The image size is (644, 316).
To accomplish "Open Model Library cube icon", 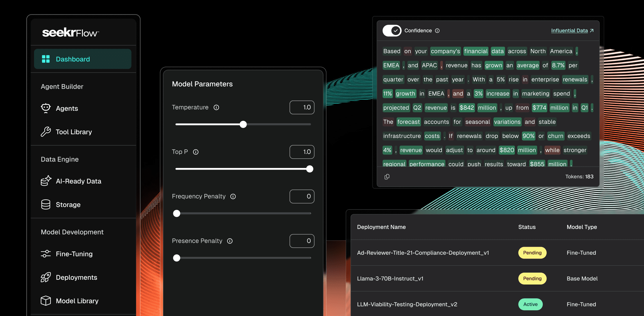I will click(46, 301).
